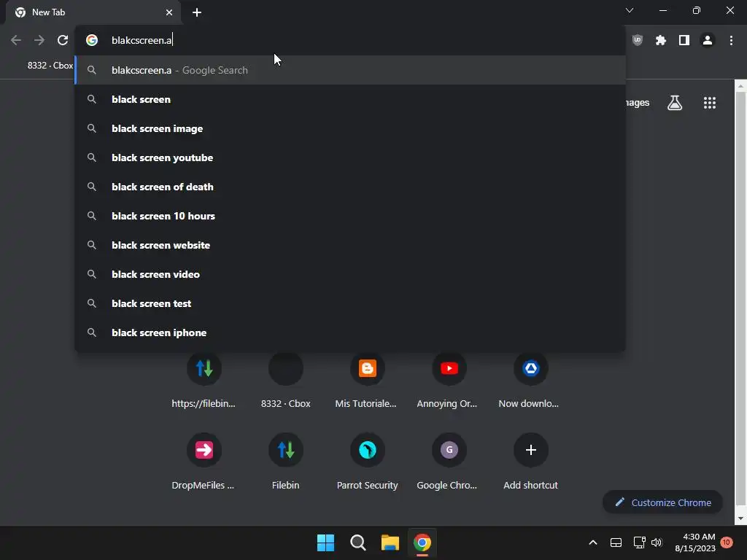Image resolution: width=747 pixels, height=560 pixels.
Task: Open the tab search dropdown chevron
Action: tap(630, 10)
